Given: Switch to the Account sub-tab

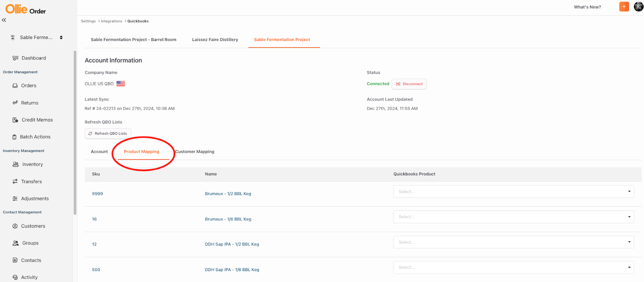Looking at the screenshot, I should (99, 152).
